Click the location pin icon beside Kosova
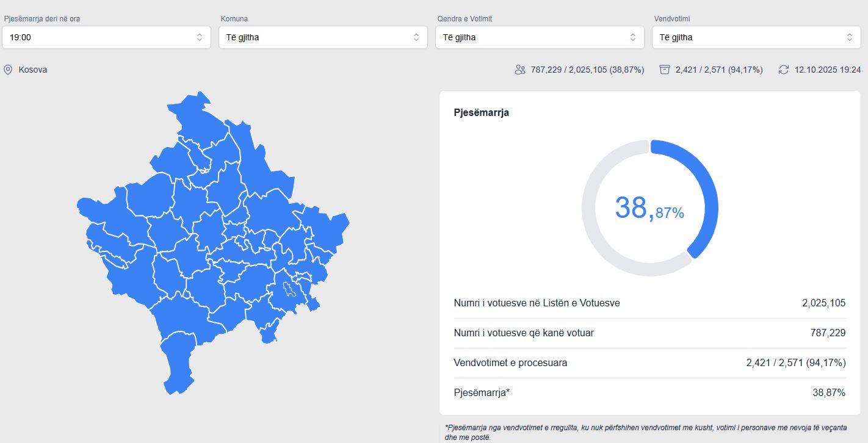This screenshot has height=443, width=868. [x=8, y=70]
